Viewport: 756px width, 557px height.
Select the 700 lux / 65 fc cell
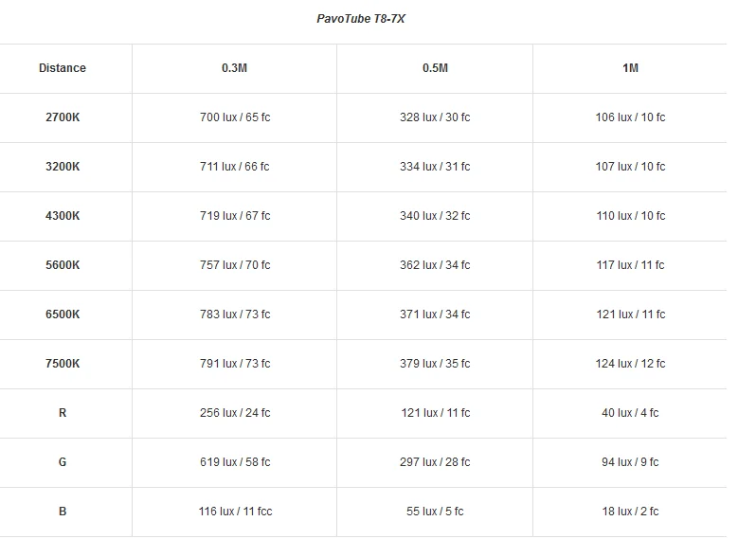(235, 117)
